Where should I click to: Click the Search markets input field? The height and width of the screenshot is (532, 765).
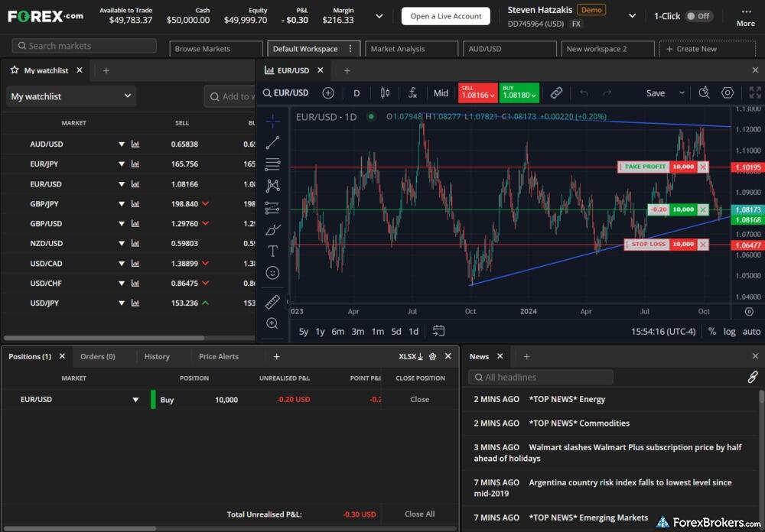tap(84, 46)
